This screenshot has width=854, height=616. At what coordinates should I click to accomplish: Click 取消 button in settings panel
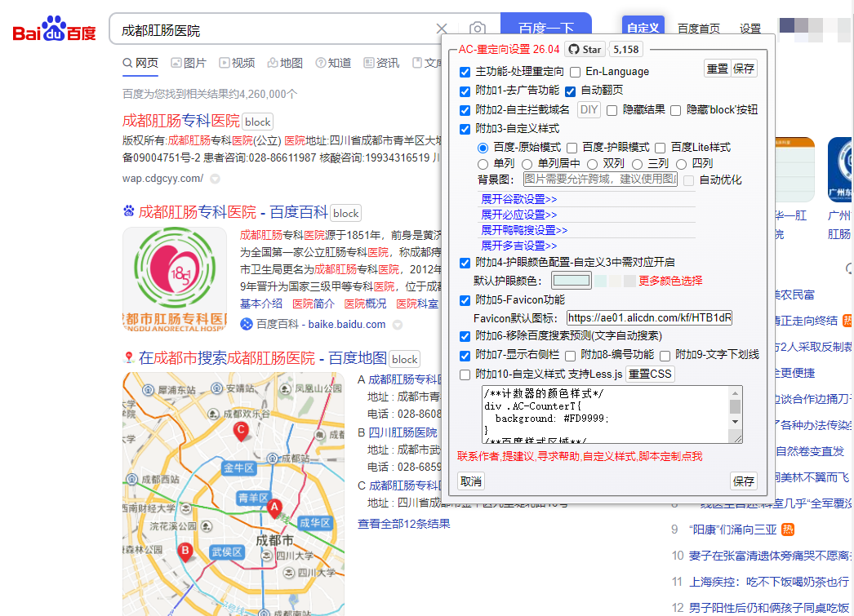click(471, 481)
